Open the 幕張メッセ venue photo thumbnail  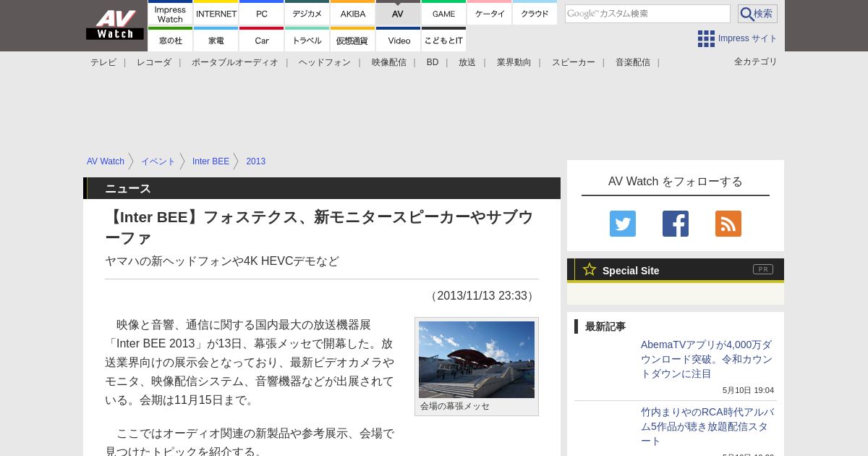click(x=477, y=360)
